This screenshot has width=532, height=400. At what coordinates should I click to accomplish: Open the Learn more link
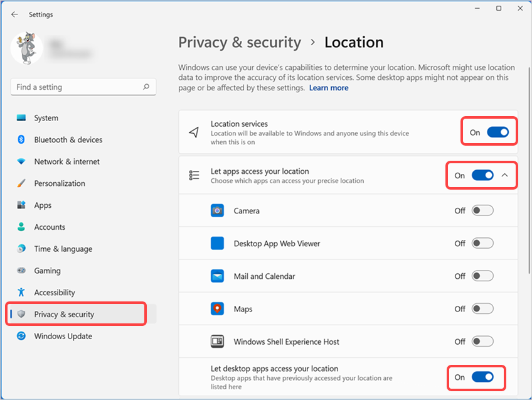(329, 88)
